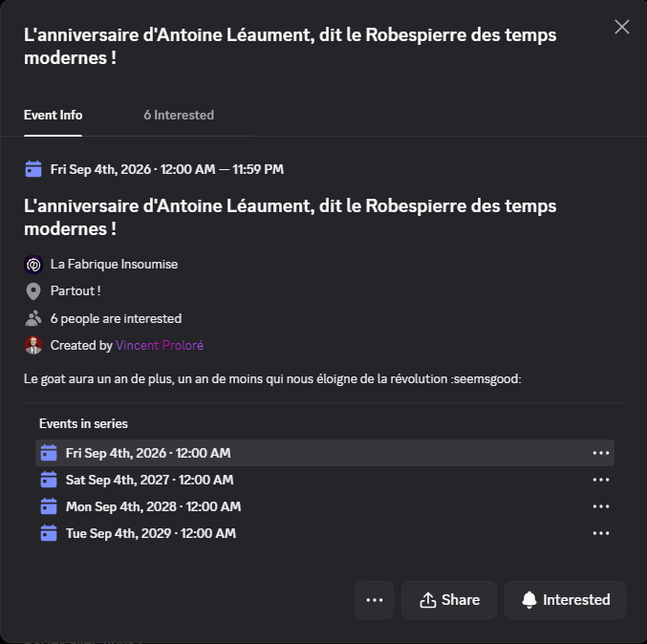647x644 pixels.
Task: Open Vincent Proloré's profile link
Action: point(160,345)
